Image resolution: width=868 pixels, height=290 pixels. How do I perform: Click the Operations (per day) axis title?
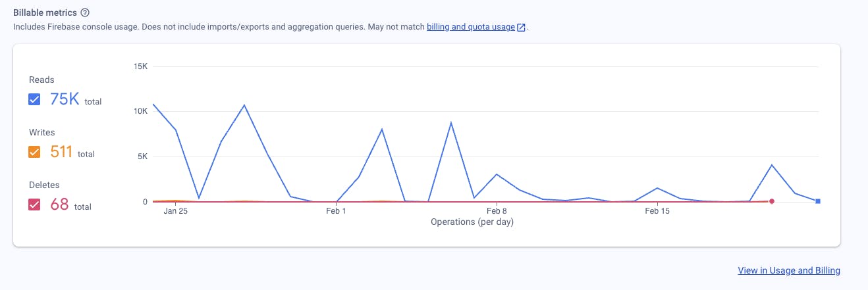[472, 222]
